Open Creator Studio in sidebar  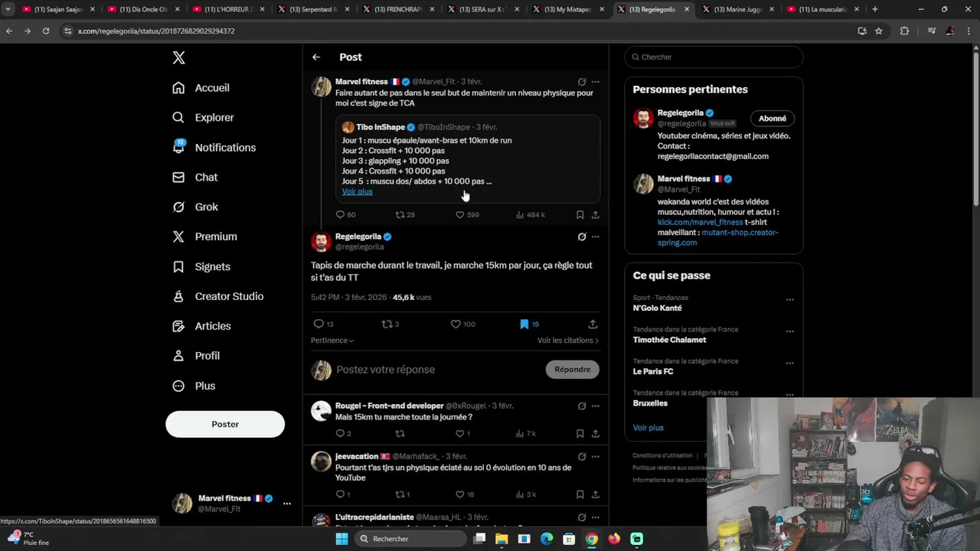point(218,297)
